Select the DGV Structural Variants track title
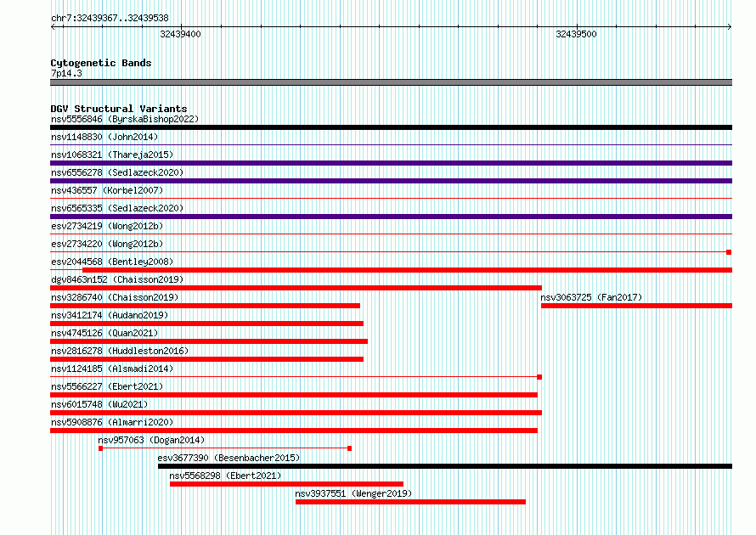This screenshot has height=535, width=756. tap(119, 109)
